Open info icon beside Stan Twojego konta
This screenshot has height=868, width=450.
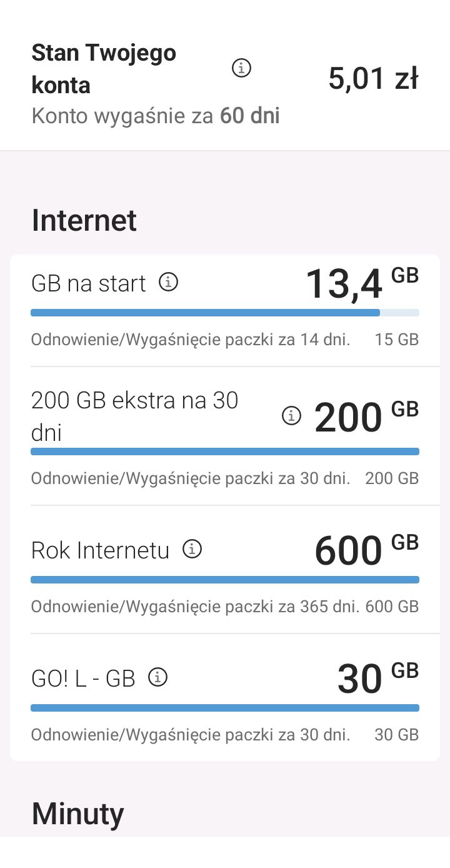tap(241, 68)
